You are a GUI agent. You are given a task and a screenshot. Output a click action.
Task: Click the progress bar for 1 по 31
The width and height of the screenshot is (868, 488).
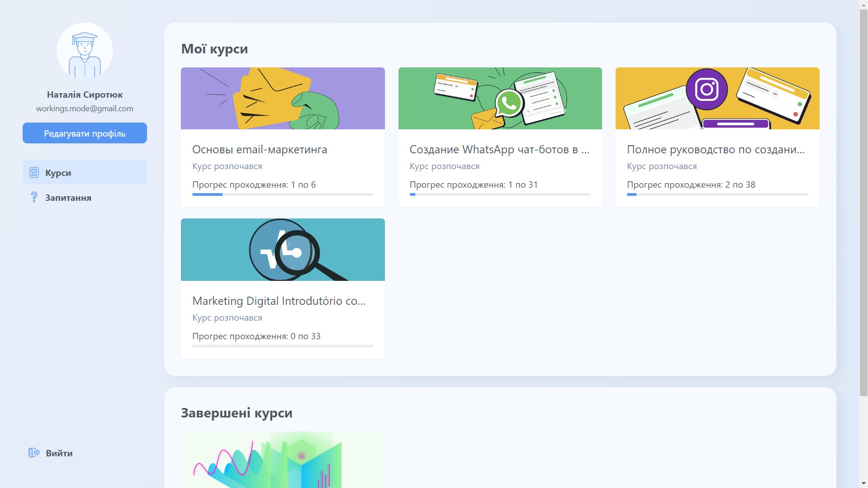point(500,194)
